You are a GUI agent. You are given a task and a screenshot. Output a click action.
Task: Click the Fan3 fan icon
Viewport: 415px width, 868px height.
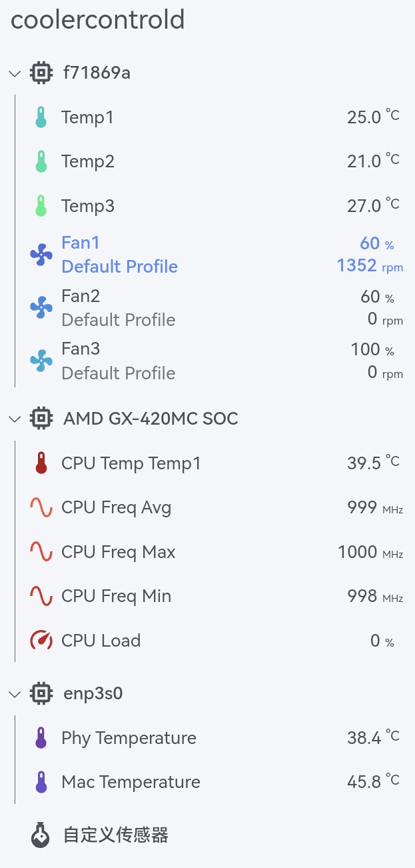coord(41,361)
